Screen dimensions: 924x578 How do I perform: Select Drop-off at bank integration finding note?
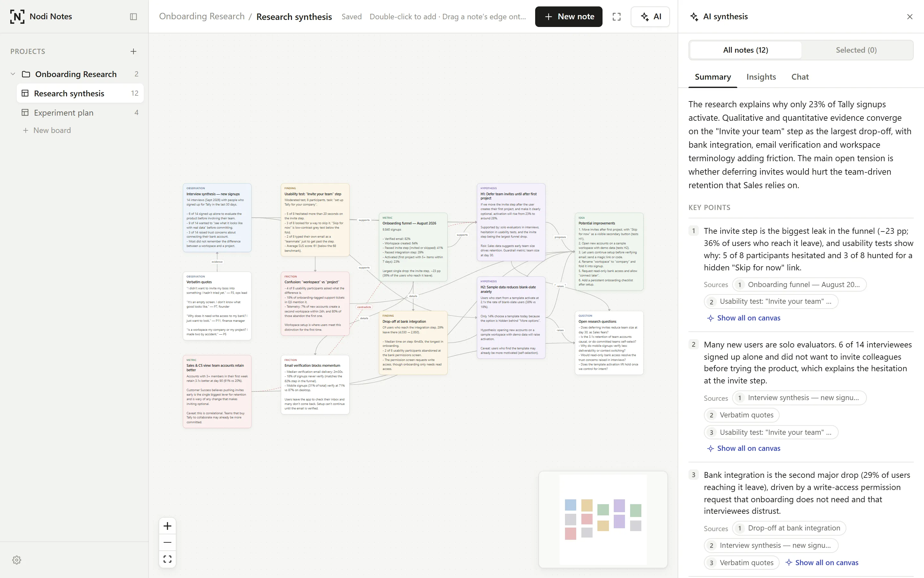tap(413, 343)
